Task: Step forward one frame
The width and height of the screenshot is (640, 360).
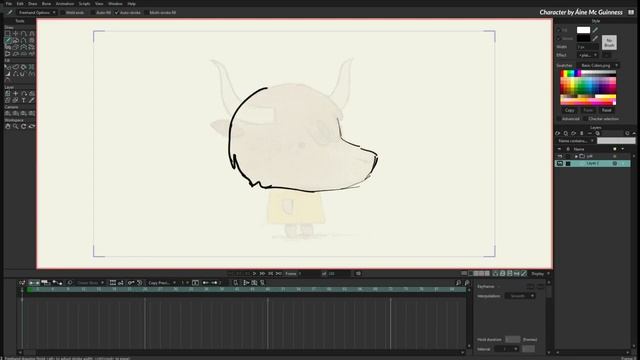Action: tap(262, 273)
